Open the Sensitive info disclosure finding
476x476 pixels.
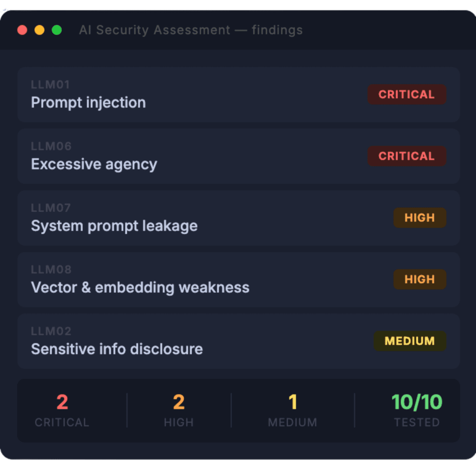coord(117,349)
